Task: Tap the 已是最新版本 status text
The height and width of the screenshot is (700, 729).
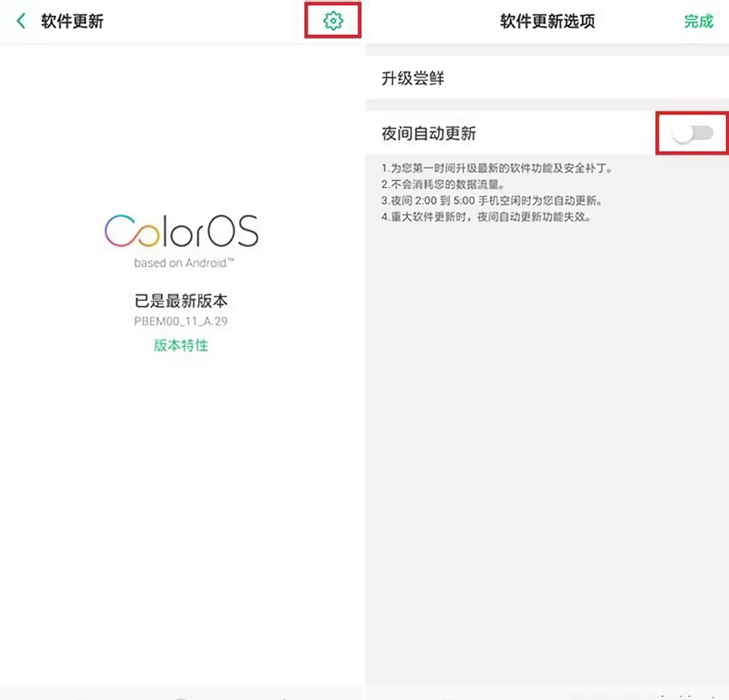Action: pos(181,301)
